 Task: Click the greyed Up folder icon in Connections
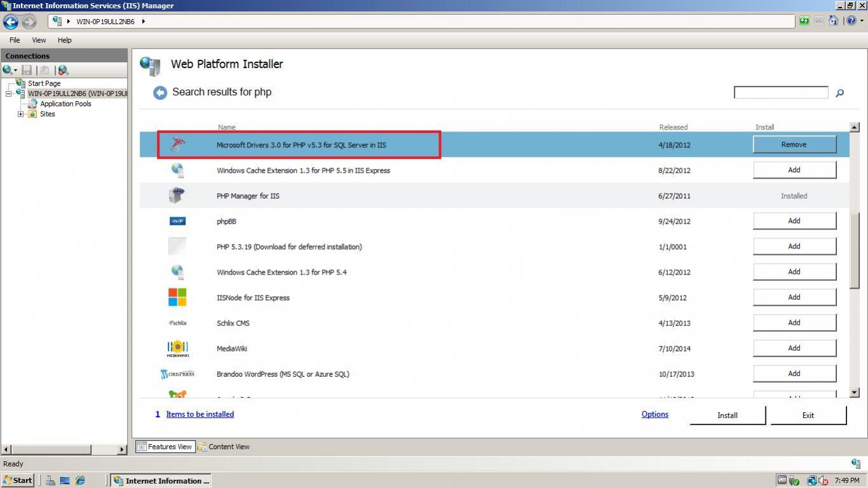(44, 70)
